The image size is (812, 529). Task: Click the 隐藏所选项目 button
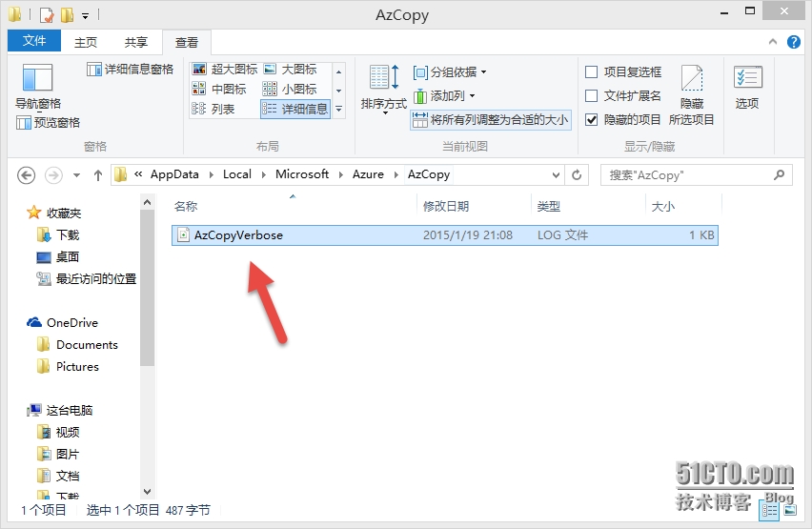click(691, 94)
